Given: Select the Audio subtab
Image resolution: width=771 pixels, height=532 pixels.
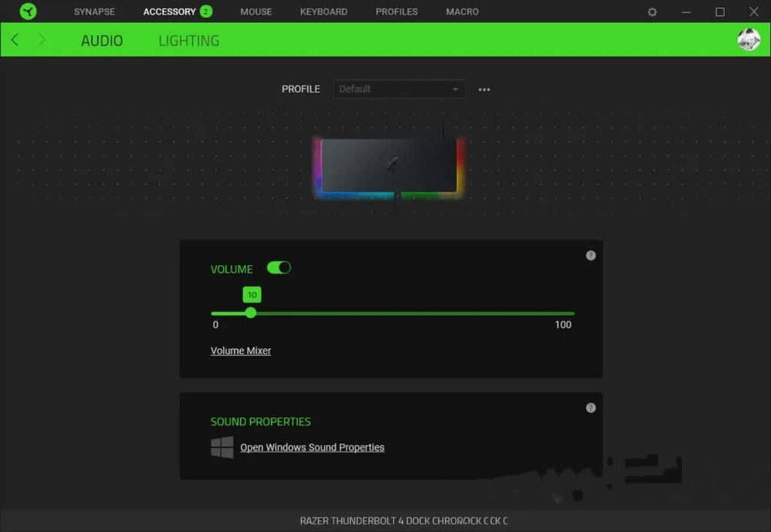Looking at the screenshot, I should click(102, 41).
